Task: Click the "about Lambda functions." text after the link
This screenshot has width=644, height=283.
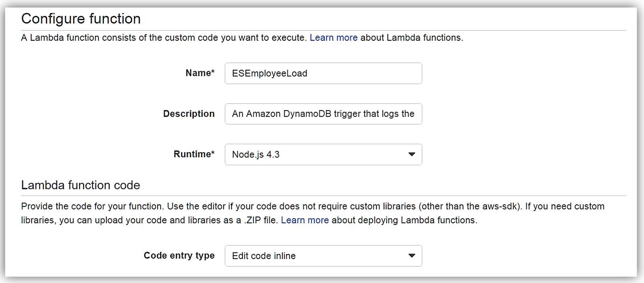Action: point(411,38)
